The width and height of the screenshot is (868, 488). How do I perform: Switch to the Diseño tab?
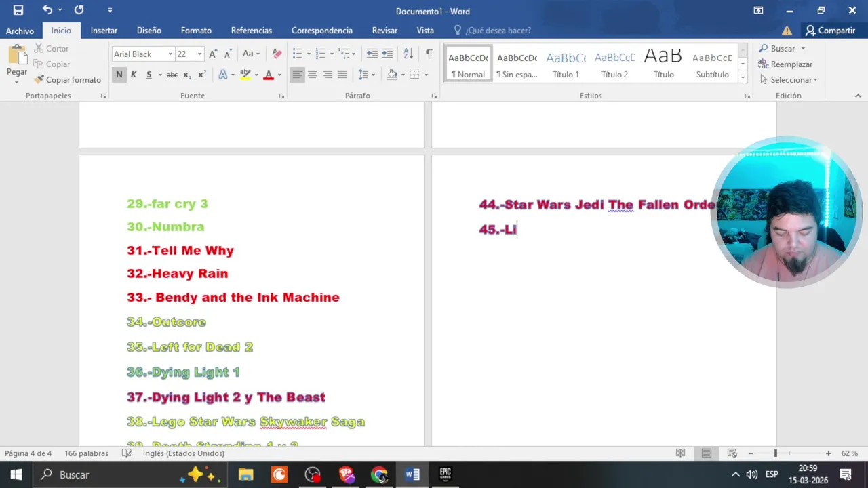coord(149,30)
